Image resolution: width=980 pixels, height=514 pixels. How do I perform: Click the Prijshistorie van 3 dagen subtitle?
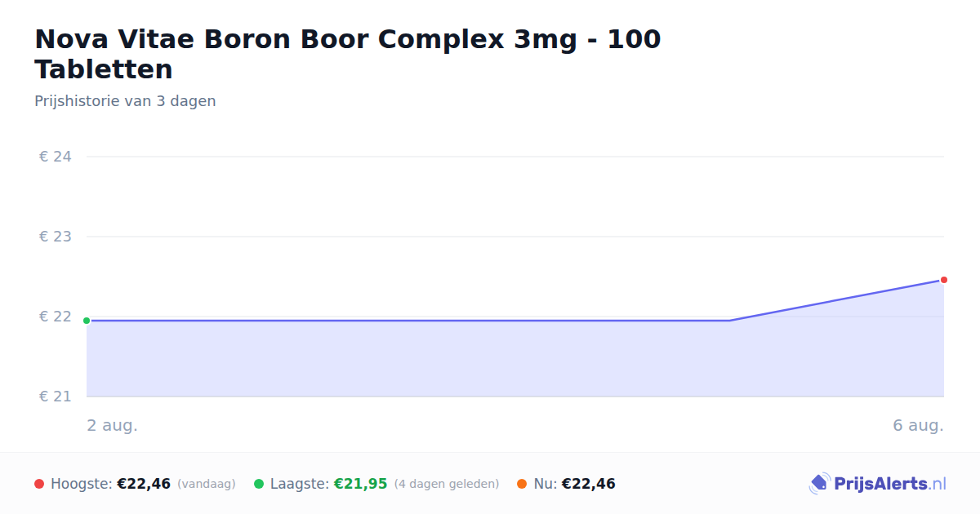point(125,101)
